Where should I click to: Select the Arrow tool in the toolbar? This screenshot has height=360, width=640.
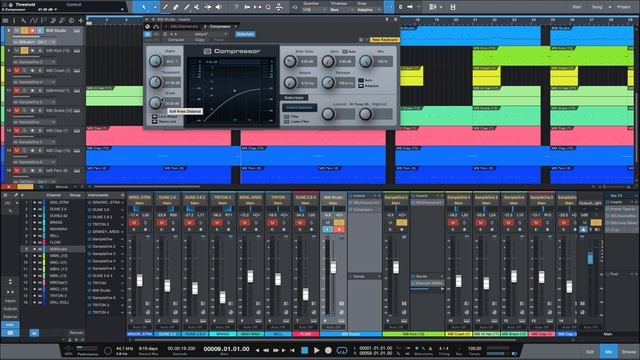[x=144, y=7]
